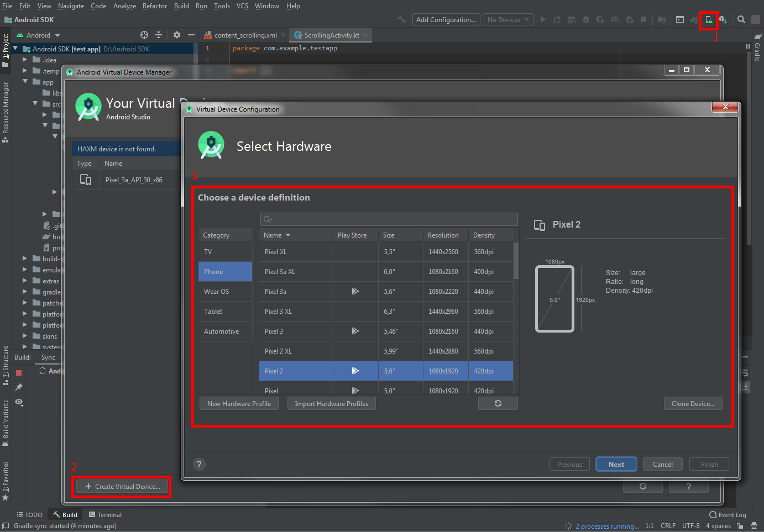Click the Clone Device button
Viewport: 764px width, 532px height.
point(693,404)
